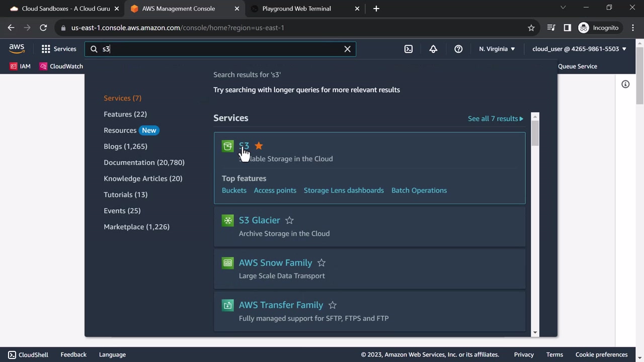Screen dimensions: 644x362
Task: Open S3 Access points feature
Action: (x=275, y=190)
